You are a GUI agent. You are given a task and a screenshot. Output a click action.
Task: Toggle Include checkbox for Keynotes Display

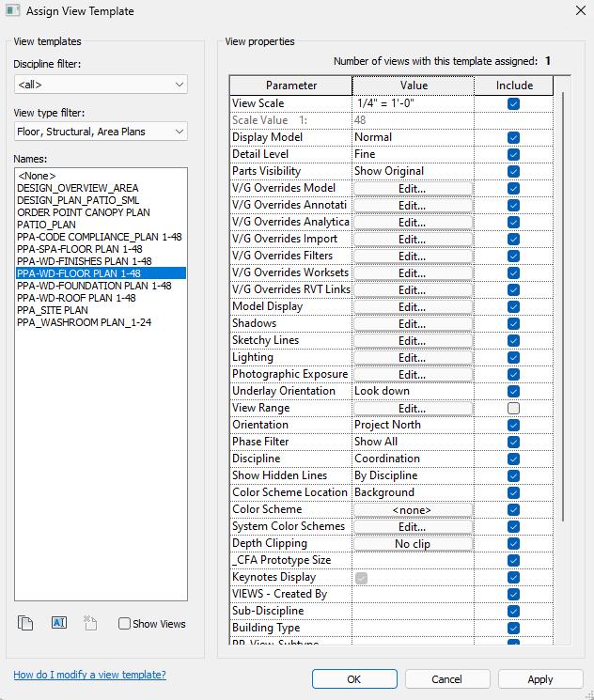coord(513,577)
